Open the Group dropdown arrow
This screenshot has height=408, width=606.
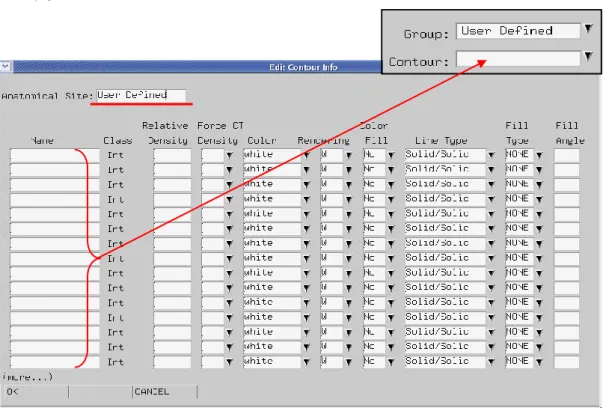pos(588,29)
